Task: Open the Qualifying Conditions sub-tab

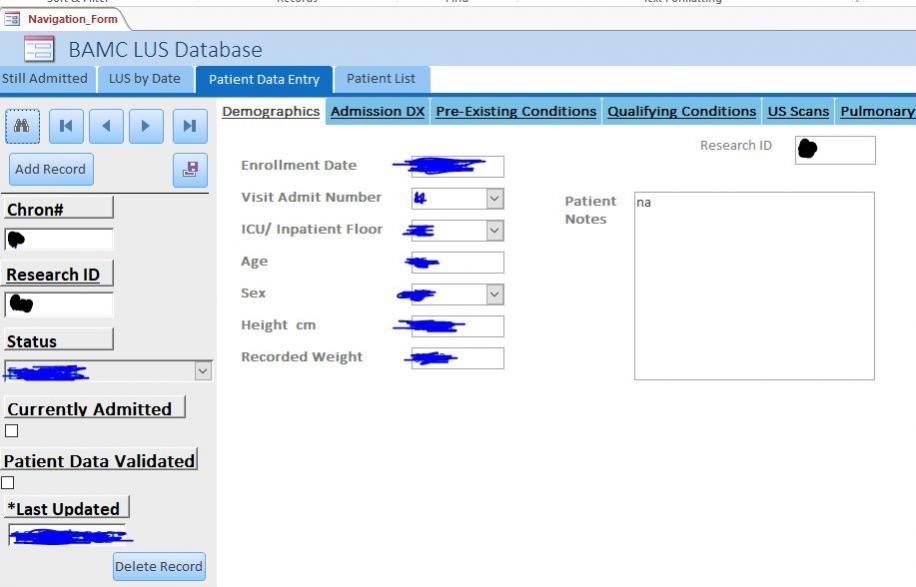Action: 681,112
